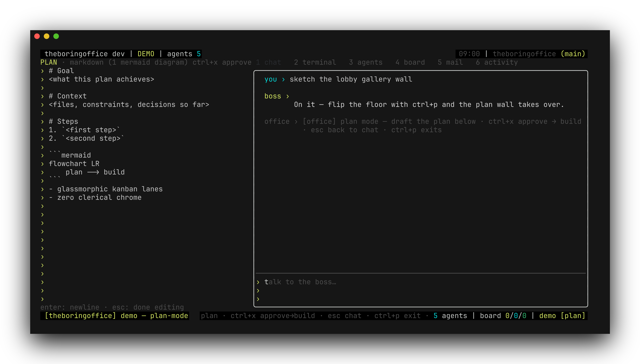640x364 pixels.
Task: Click '- glassmorphic kanban lanes' bullet
Action: pos(106,189)
